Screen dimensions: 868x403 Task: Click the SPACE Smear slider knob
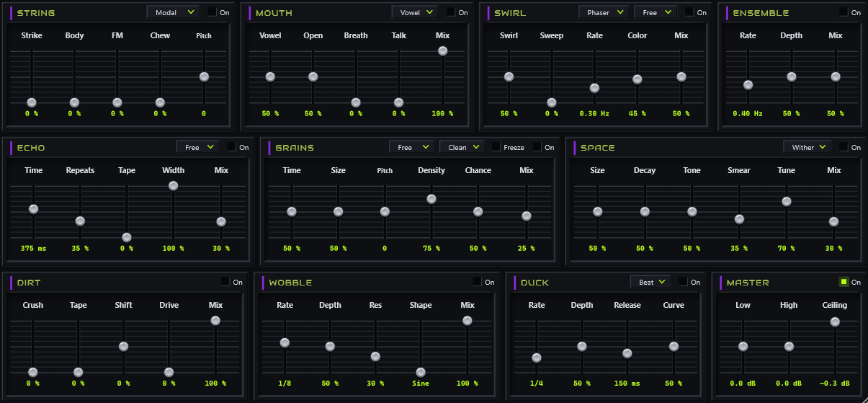click(739, 218)
